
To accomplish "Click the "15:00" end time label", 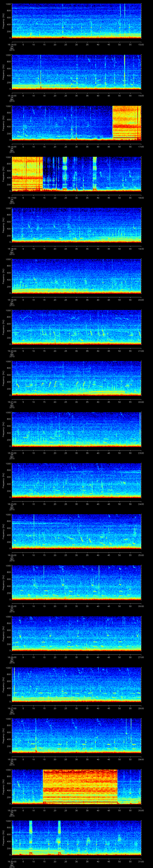I will 141,44.
